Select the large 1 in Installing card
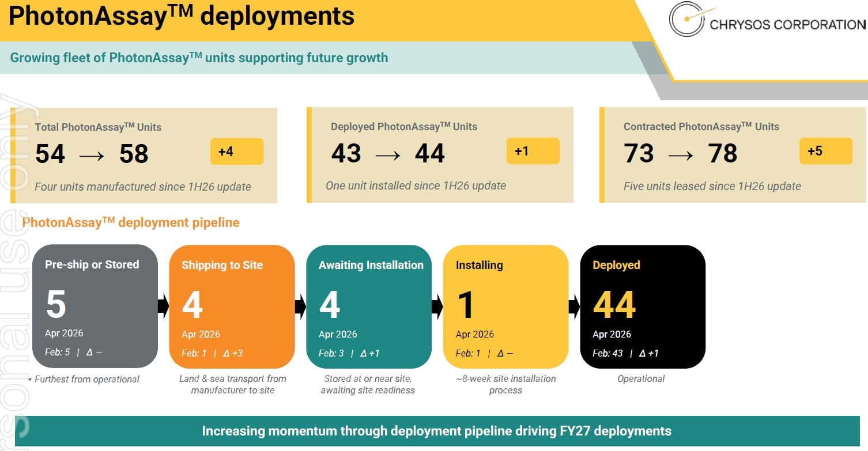This screenshot has width=868, height=451. pyautogui.click(x=466, y=305)
